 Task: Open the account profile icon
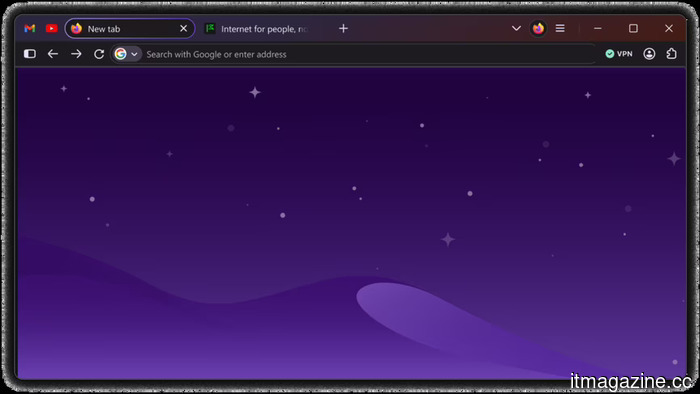click(649, 54)
